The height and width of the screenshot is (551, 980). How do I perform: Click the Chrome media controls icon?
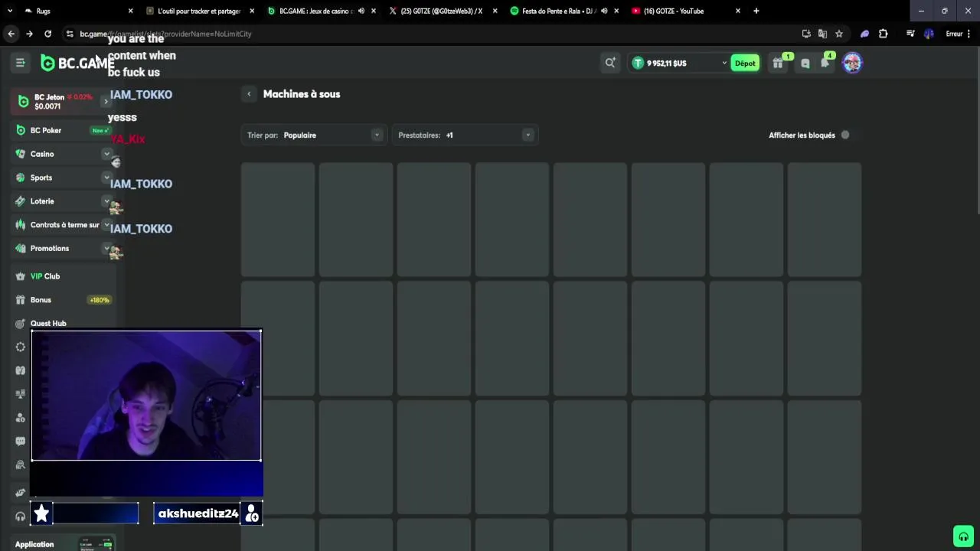[910, 34]
